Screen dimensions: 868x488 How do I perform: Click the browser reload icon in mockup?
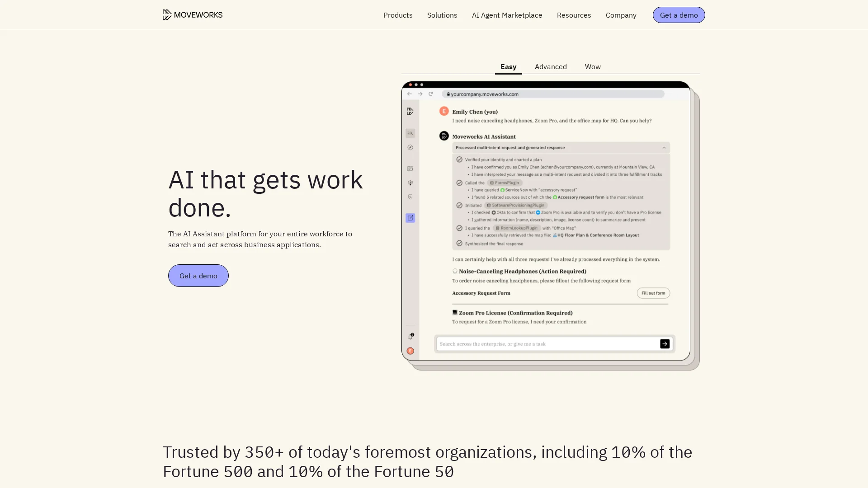[431, 94]
